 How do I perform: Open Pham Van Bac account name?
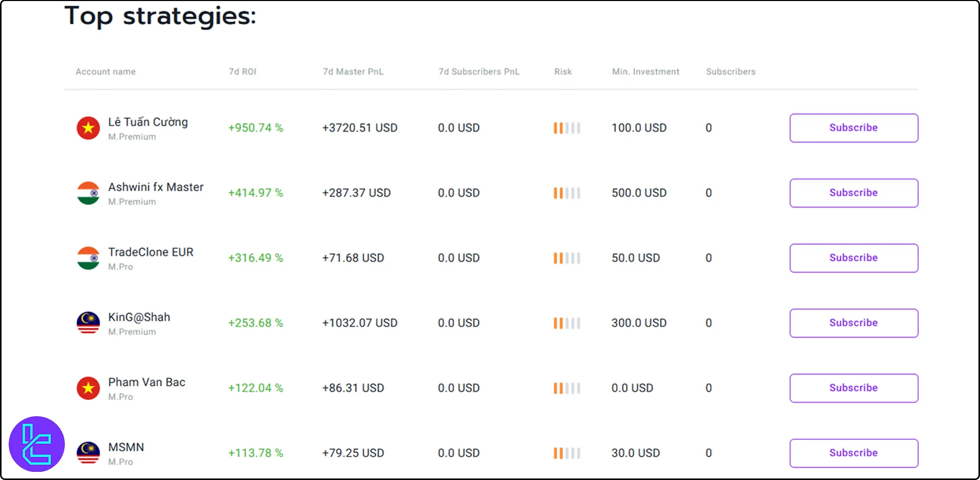[146, 382]
